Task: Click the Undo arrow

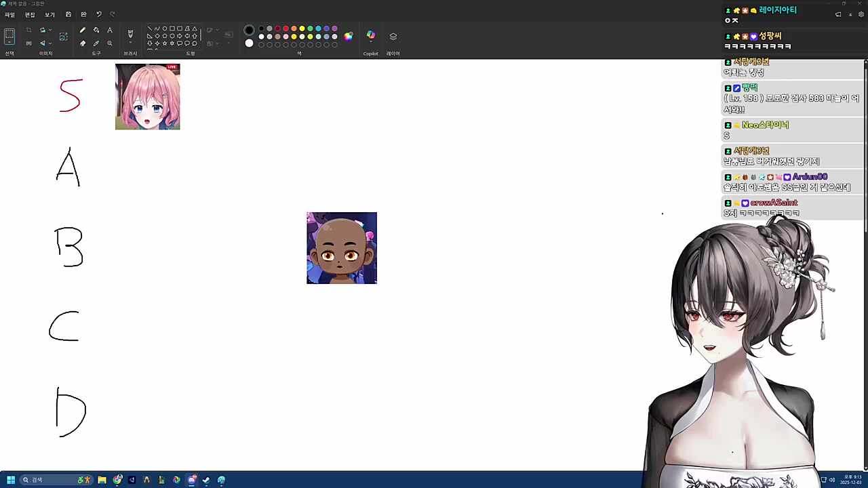Action: [99, 14]
